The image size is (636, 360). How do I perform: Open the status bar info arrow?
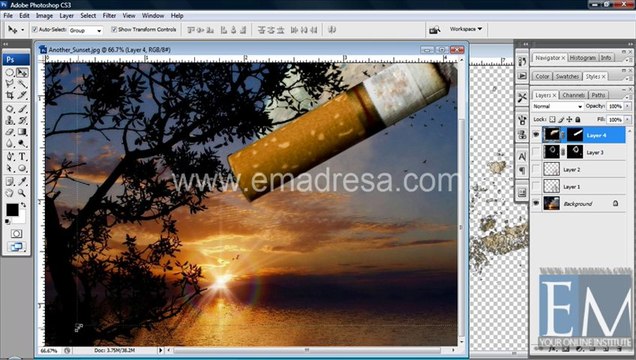tap(161, 350)
